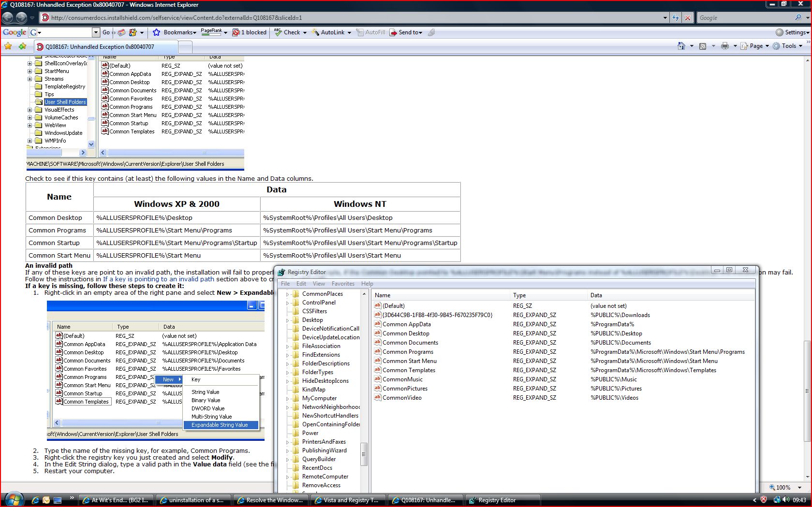Expand the FileAssociation tree node
The width and height of the screenshot is (812, 507).
(x=287, y=346)
